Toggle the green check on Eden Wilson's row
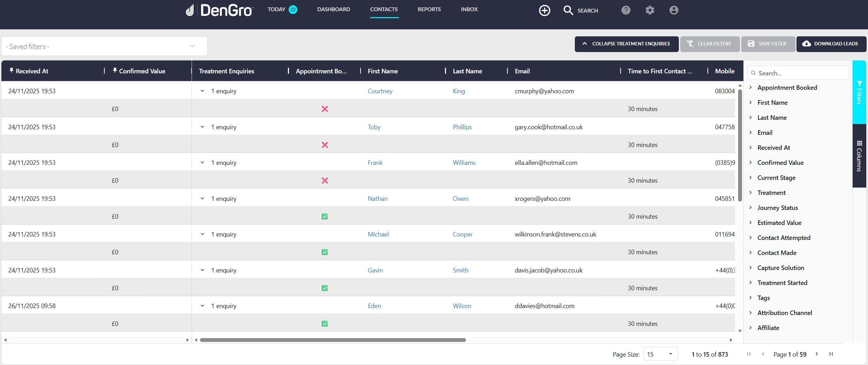 (x=325, y=323)
